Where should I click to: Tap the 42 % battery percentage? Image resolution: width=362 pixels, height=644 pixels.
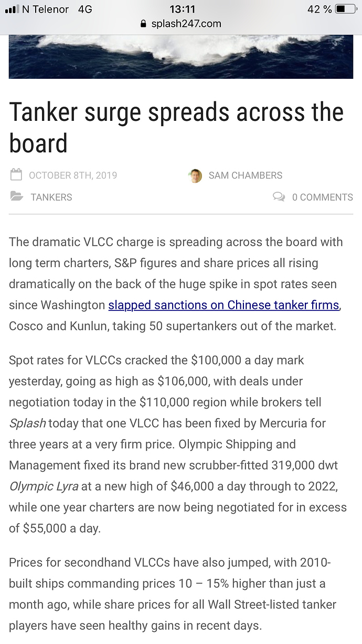[x=320, y=9]
